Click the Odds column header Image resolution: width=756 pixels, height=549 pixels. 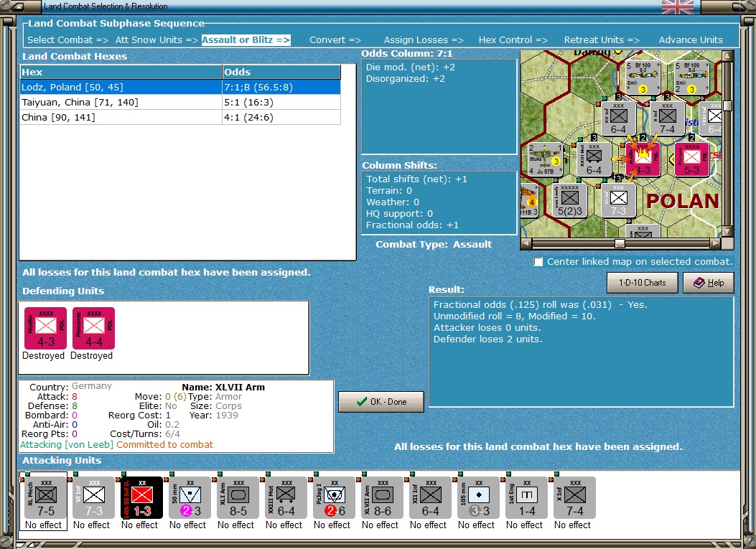coord(281,72)
